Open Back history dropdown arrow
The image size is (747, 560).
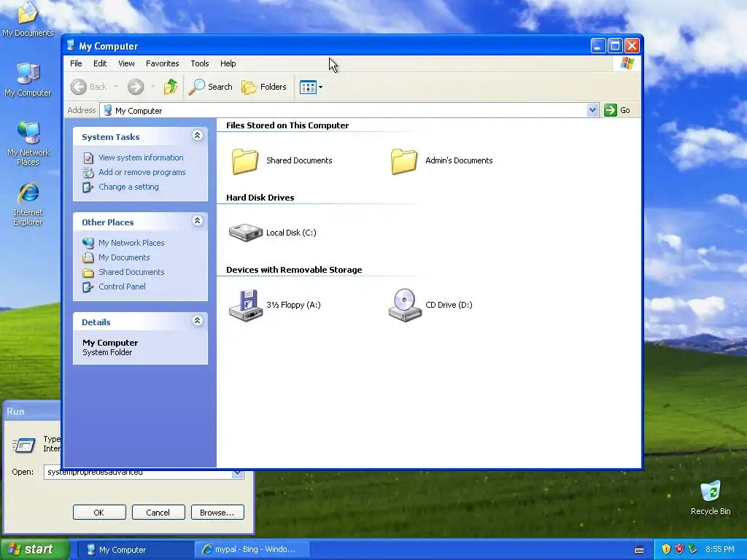click(116, 87)
